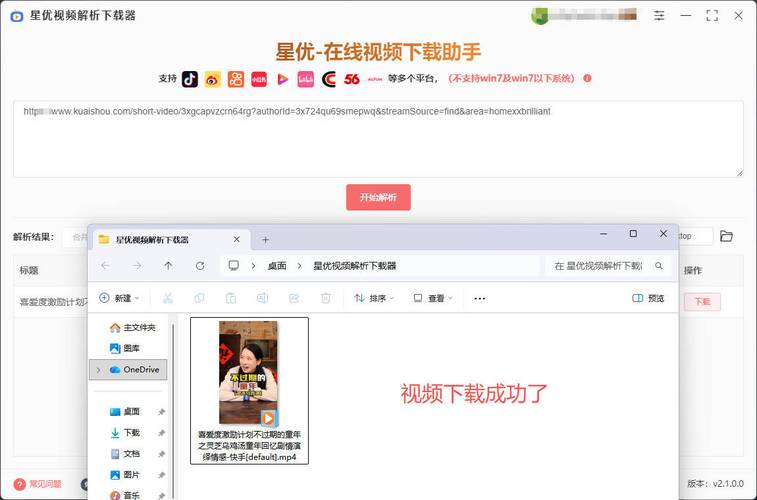Click inside the video URL input box

point(378,140)
